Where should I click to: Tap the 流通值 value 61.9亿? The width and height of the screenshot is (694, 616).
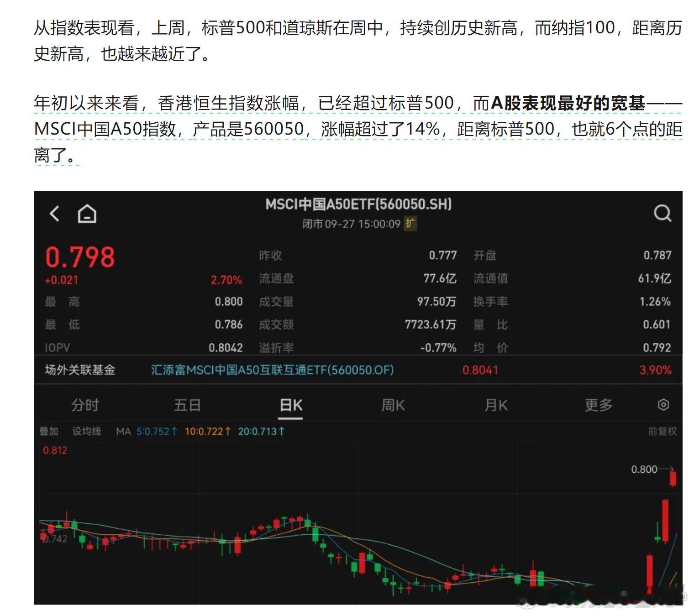[655, 278]
